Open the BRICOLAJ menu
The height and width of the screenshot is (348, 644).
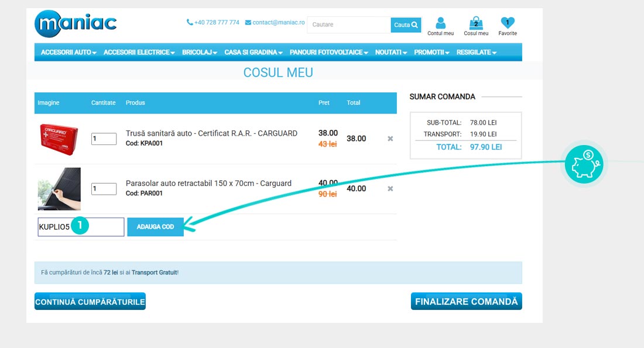click(200, 52)
